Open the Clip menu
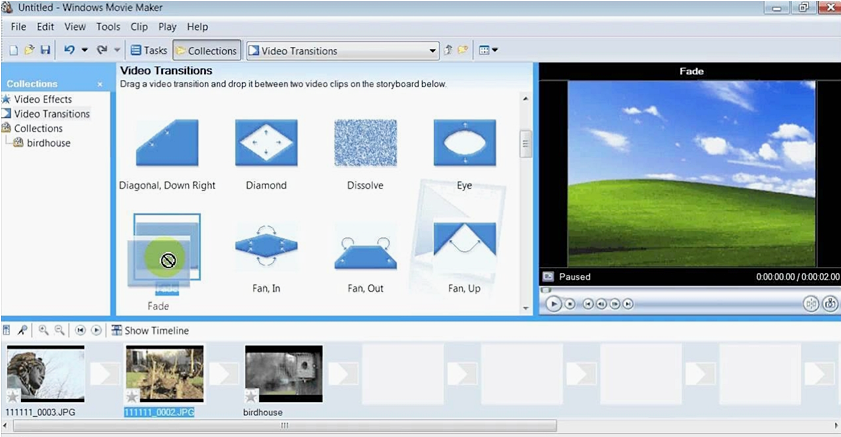This screenshot has height=437, width=841. (x=139, y=27)
